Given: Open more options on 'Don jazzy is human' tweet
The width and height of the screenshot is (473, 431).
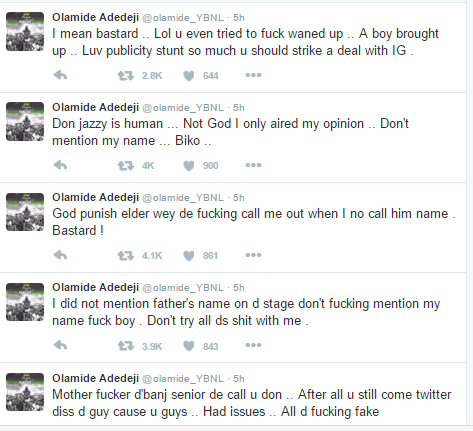Looking at the screenshot, I should (x=253, y=165).
